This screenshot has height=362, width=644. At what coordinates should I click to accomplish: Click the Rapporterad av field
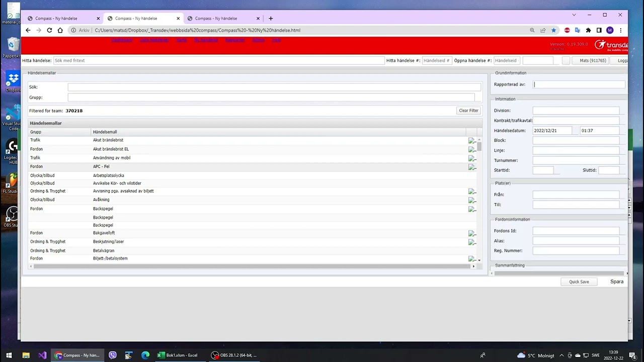(x=579, y=84)
